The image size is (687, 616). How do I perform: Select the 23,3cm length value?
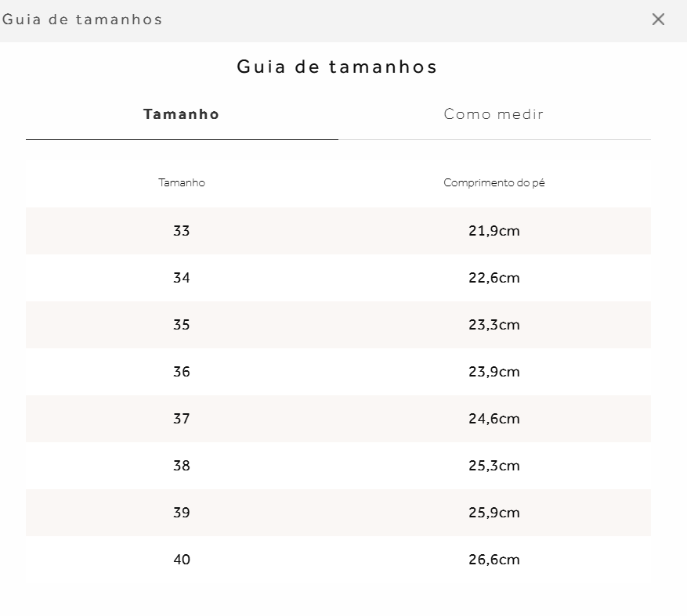point(494,325)
